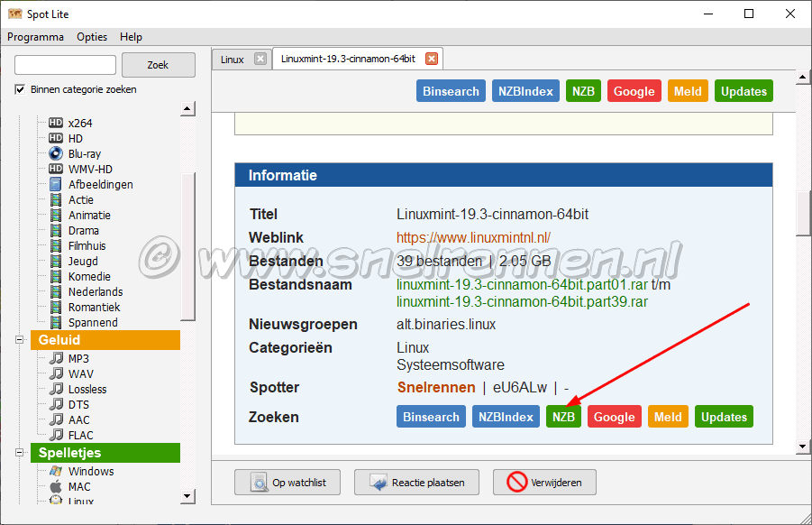Click the HD category icon
This screenshot has height=525, width=812.
click(55, 138)
